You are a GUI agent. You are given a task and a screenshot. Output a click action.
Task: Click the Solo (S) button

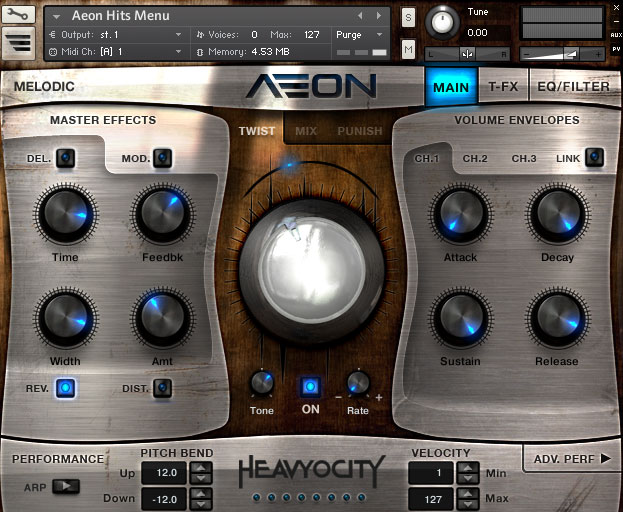(x=408, y=16)
